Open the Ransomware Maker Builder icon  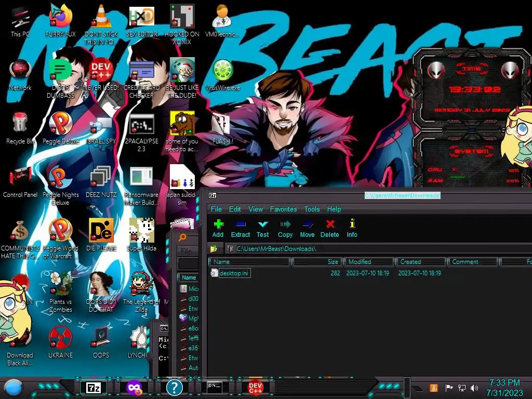point(142,185)
